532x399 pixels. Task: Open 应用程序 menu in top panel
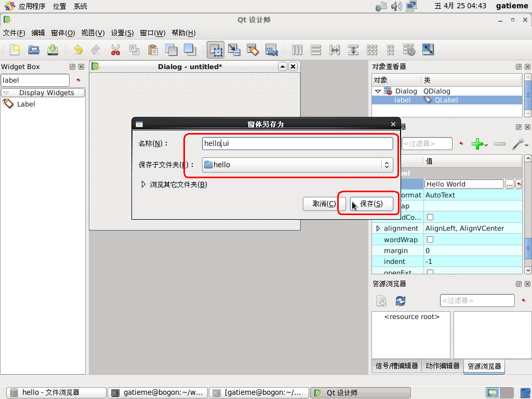pyautogui.click(x=32, y=6)
